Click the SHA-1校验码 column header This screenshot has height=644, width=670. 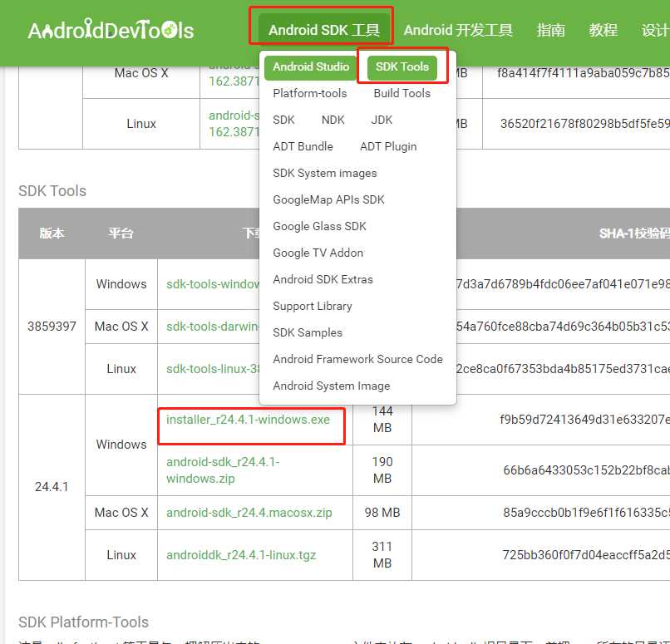point(634,234)
